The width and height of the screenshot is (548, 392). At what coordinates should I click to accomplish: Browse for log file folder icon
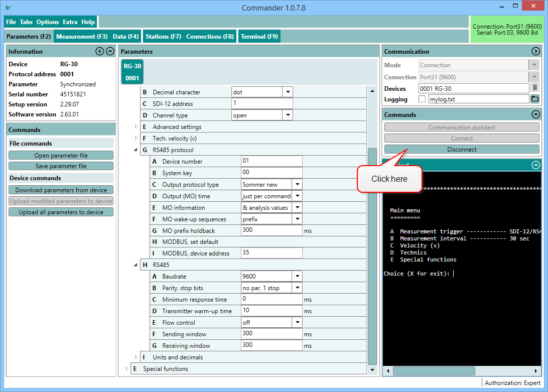tap(535, 99)
